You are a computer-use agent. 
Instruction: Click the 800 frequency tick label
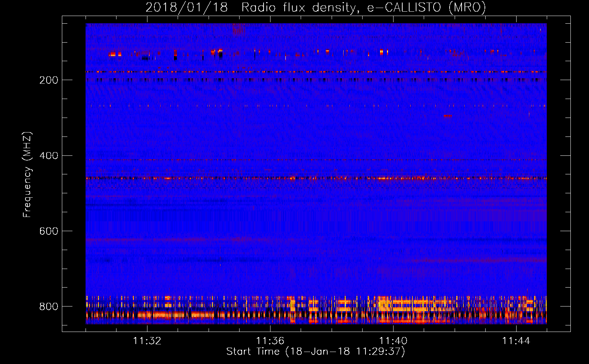click(49, 306)
